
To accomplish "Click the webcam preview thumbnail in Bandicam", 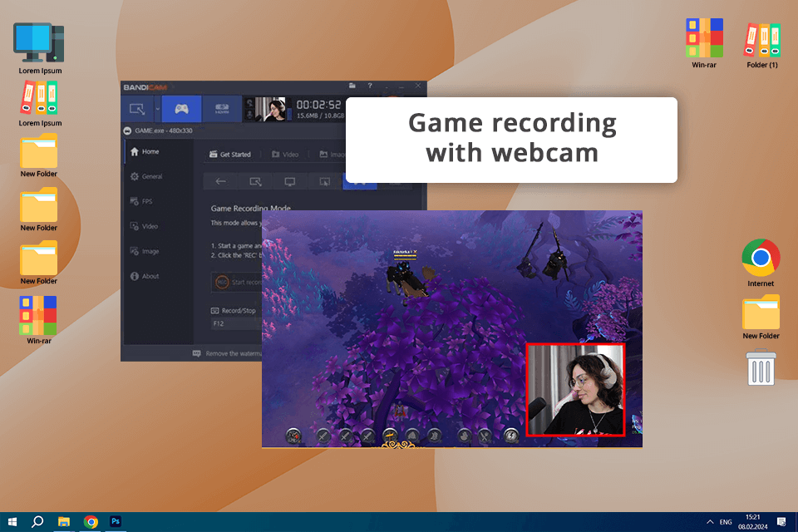I will coord(270,109).
